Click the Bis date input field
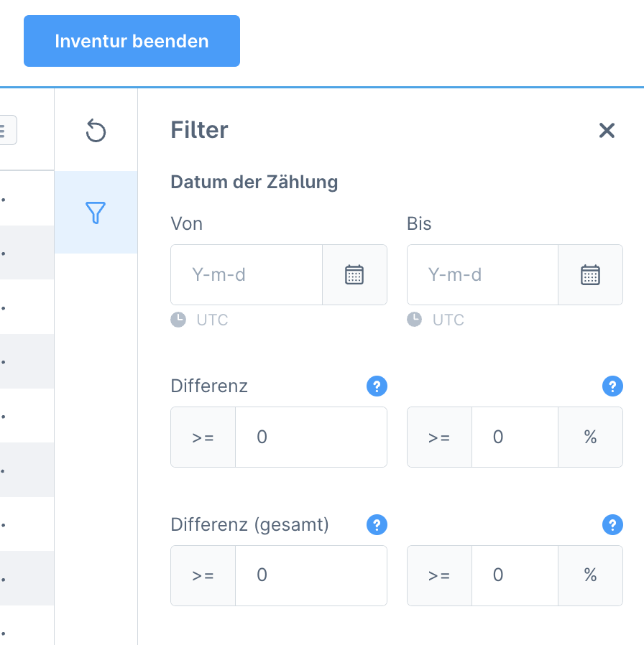 [482, 274]
